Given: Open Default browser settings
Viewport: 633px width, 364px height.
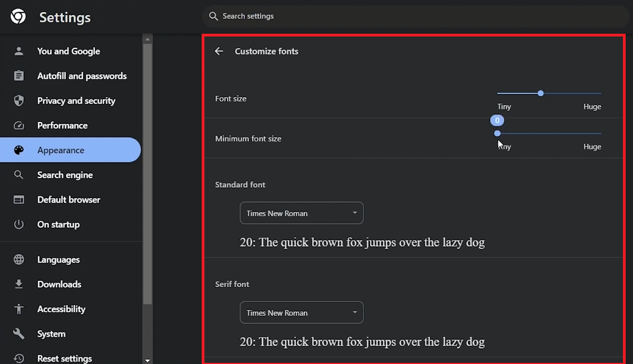Looking at the screenshot, I should tap(69, 199).
